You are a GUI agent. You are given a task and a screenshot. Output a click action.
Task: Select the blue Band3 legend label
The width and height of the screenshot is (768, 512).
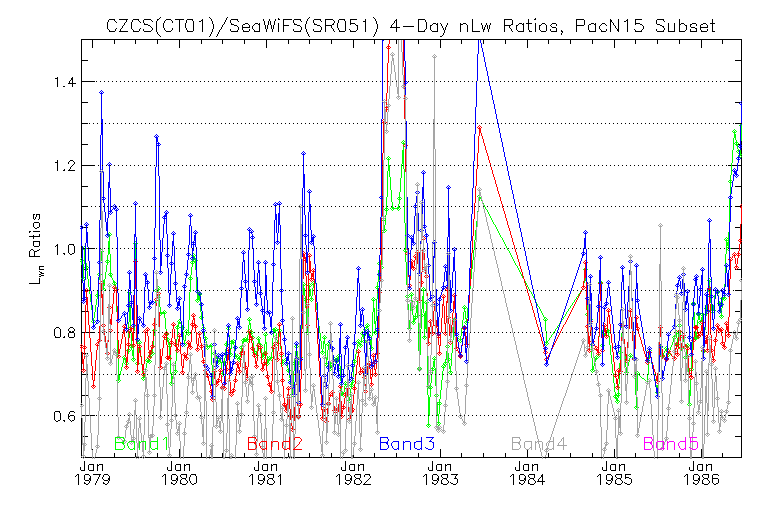(x=407, y=444)
